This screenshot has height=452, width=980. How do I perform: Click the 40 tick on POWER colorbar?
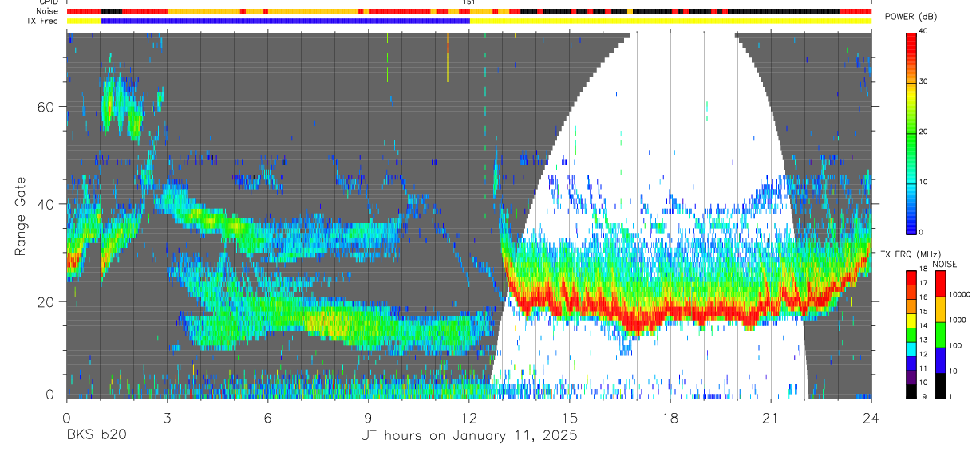coord(924,32)
